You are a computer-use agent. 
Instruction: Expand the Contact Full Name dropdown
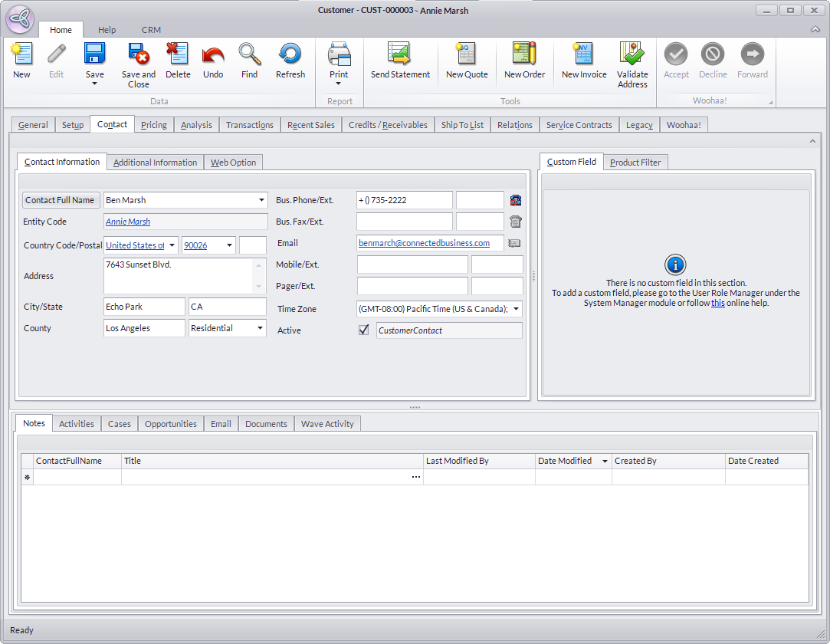261,200
